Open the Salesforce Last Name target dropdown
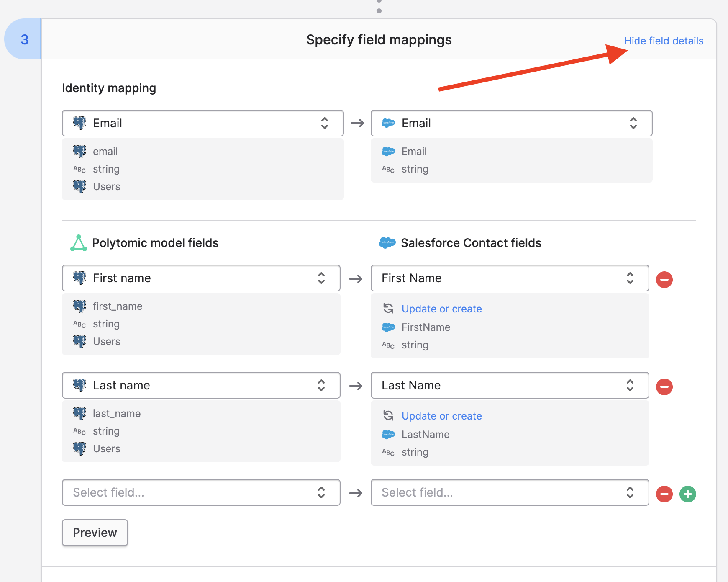Image resolution: width=728 pixels, height=582 pixels. 510,385
